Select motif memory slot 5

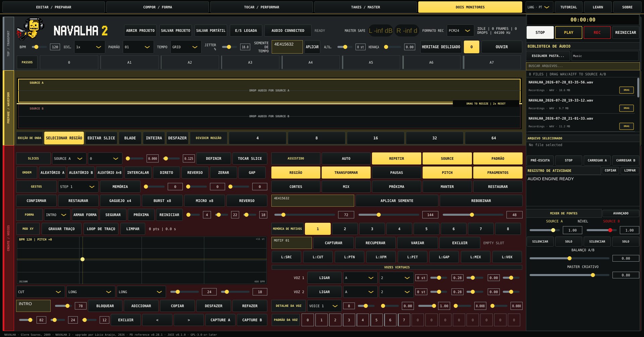coord(426,229)
